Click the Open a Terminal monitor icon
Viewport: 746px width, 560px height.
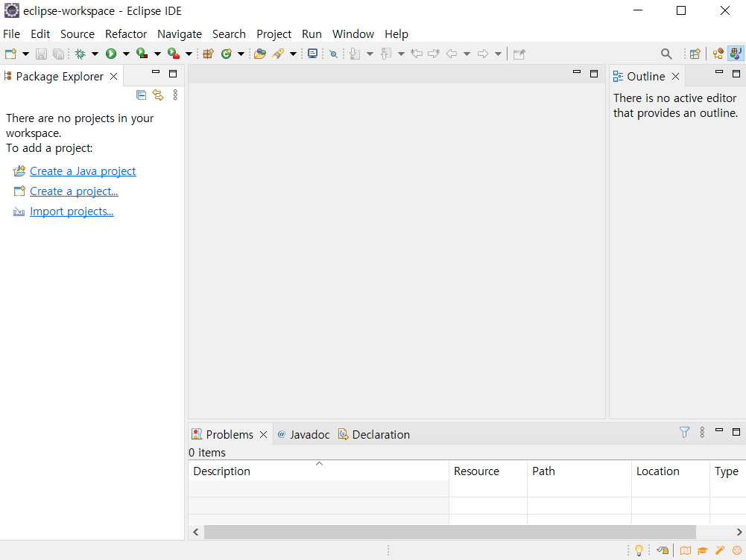coord(312,54)
